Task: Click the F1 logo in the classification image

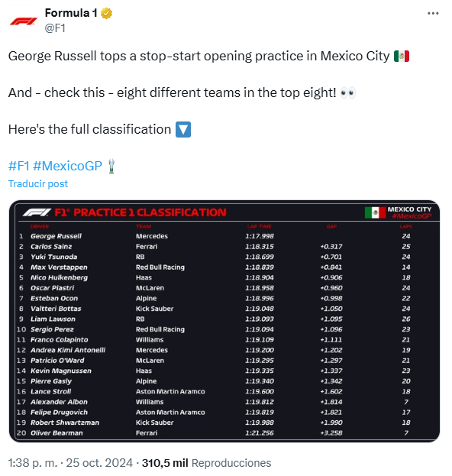Action: (x=37, y=212)
